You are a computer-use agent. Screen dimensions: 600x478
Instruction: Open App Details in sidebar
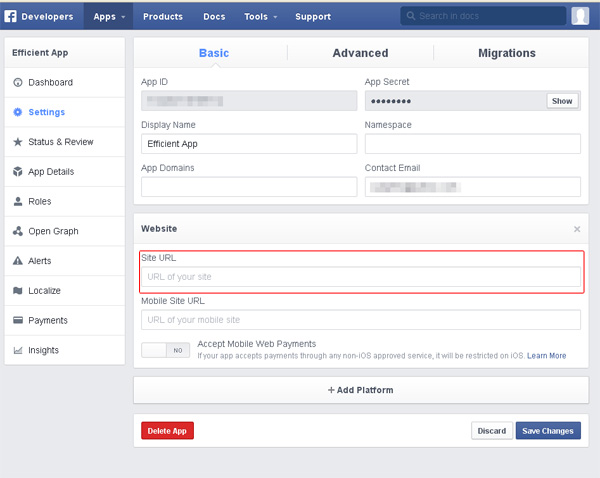(x=65, y=171)
